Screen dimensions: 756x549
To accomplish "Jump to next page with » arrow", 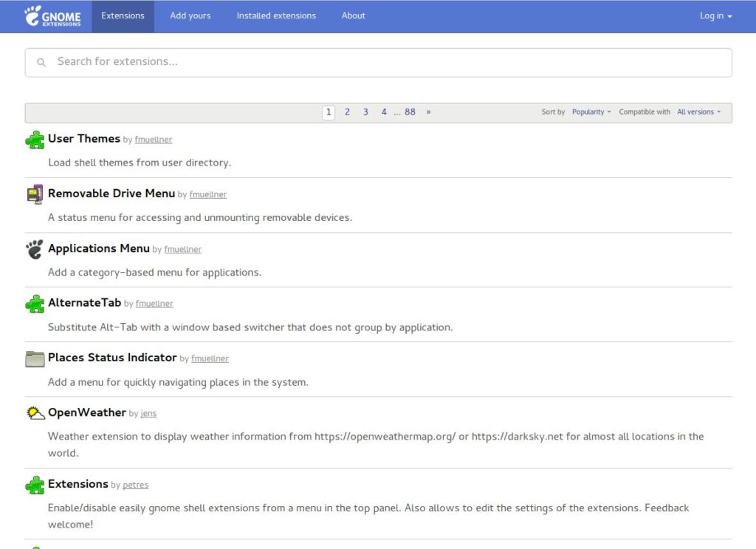I will click(428, 112).
